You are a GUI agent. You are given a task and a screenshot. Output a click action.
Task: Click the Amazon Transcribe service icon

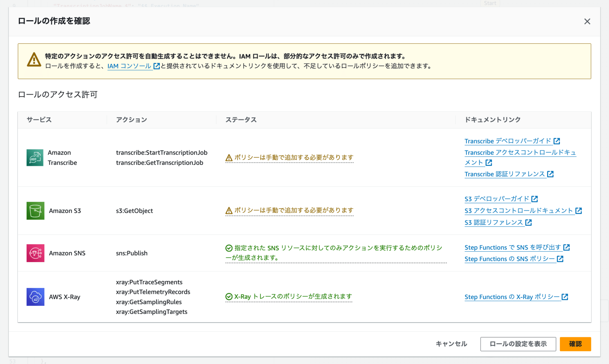click(x=35, y=158)
